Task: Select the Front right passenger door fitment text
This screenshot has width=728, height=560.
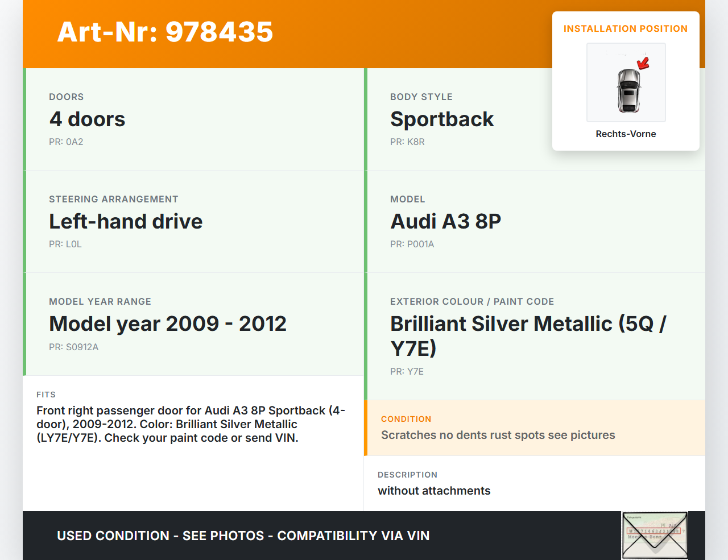Action: (191, 424)
